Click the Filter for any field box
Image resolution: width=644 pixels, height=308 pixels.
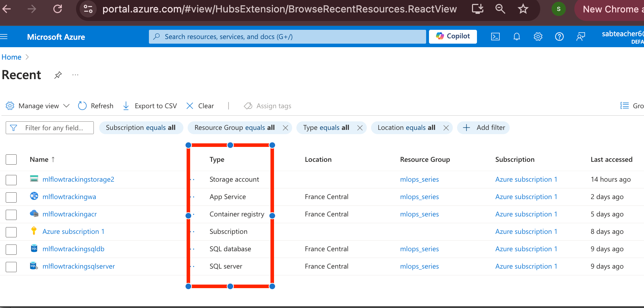[x=53, y=128]
